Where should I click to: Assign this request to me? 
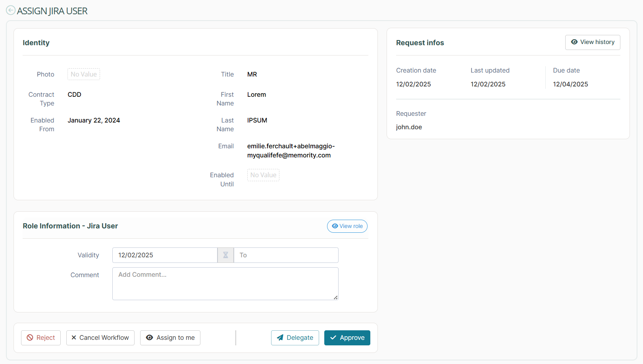point(170,338)
